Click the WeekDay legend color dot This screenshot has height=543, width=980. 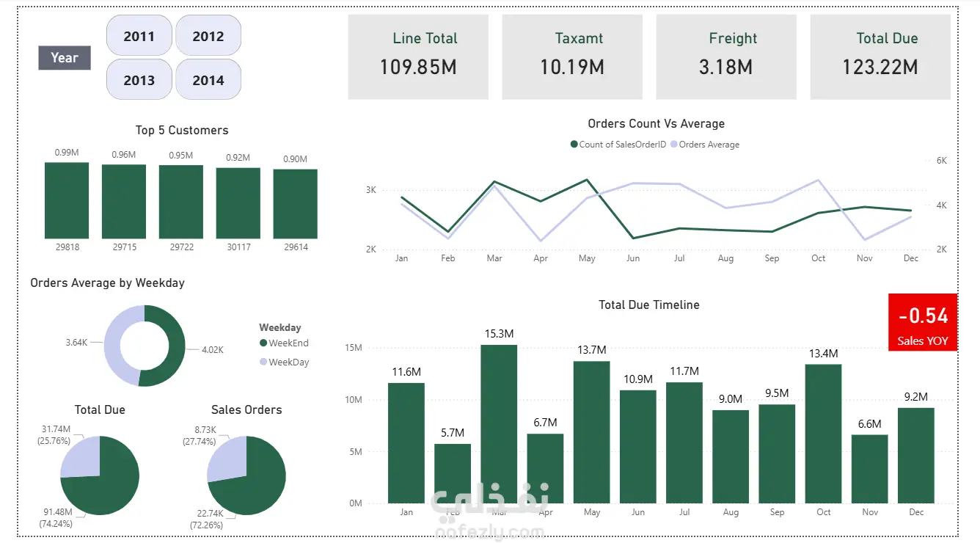pos(263,362)
